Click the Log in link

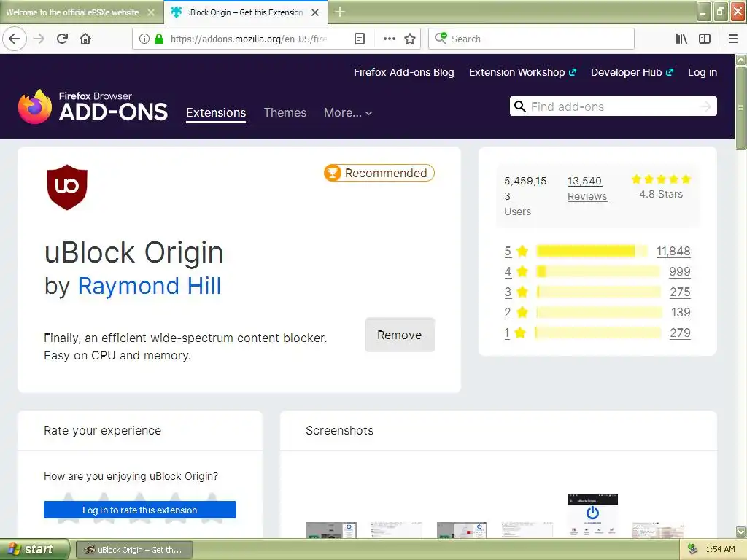coord(703,72)
